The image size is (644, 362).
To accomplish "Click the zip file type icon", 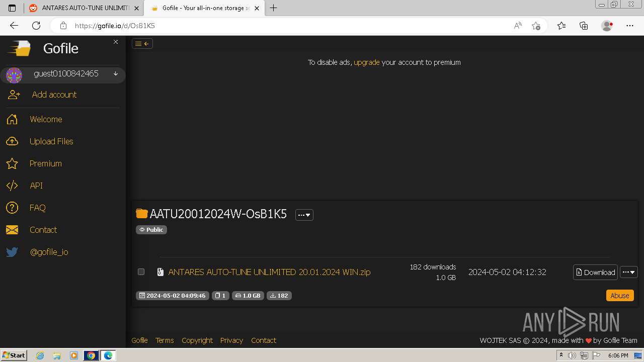I will tap(160, 272).
